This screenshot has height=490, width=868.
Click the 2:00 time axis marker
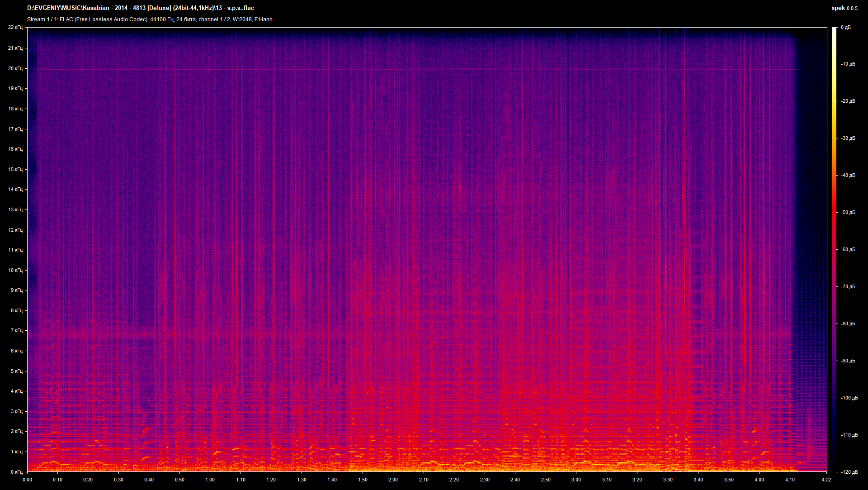click(393, 480)
